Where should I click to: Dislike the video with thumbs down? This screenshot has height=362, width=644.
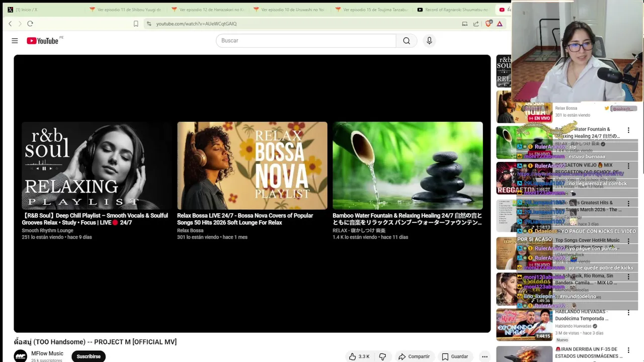[382, 356]
